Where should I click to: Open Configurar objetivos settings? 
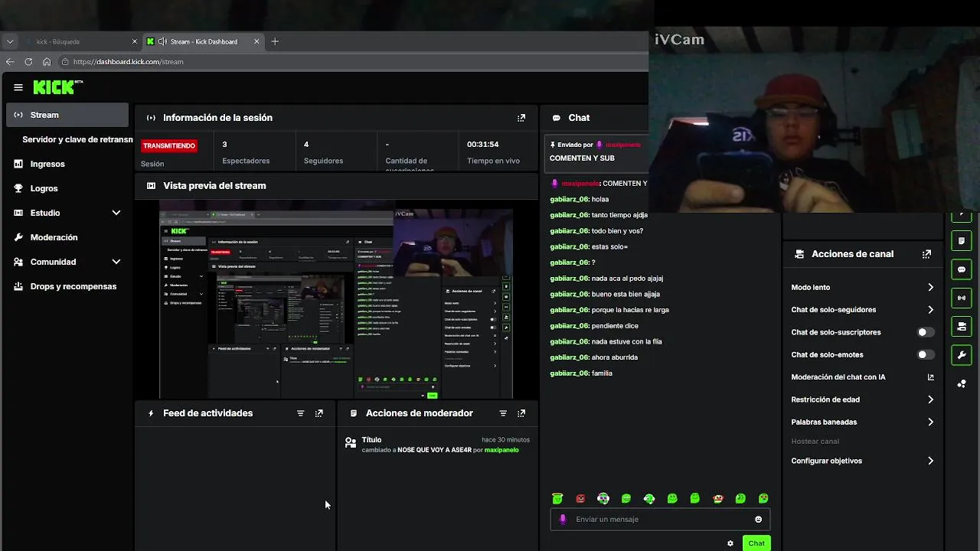click(x=863, y=461)
